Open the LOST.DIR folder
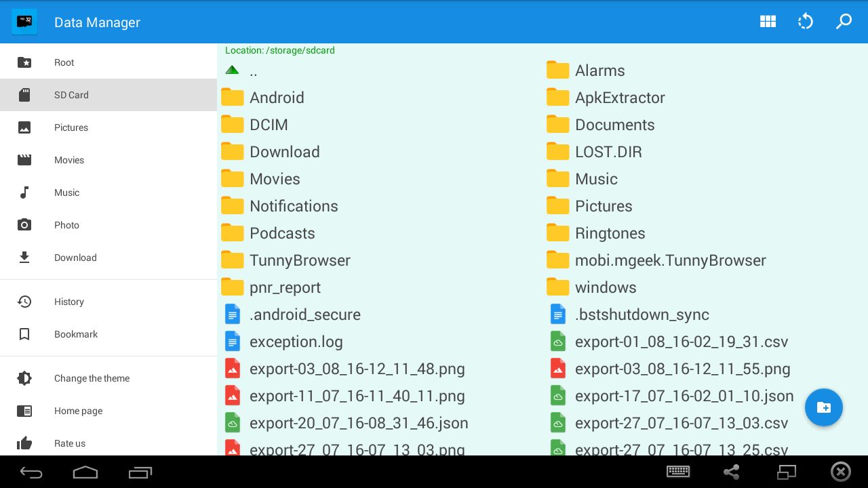Screen dimensions: 868x488 705,152
